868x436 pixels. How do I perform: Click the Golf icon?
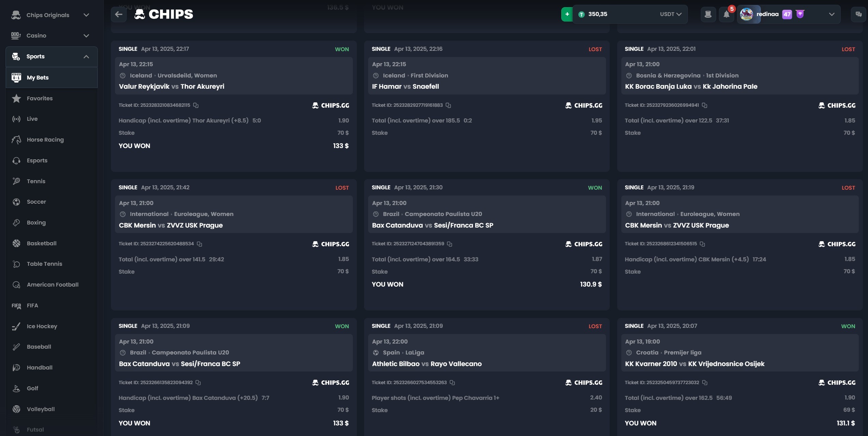pyautogui.click(x=16, y=388)
